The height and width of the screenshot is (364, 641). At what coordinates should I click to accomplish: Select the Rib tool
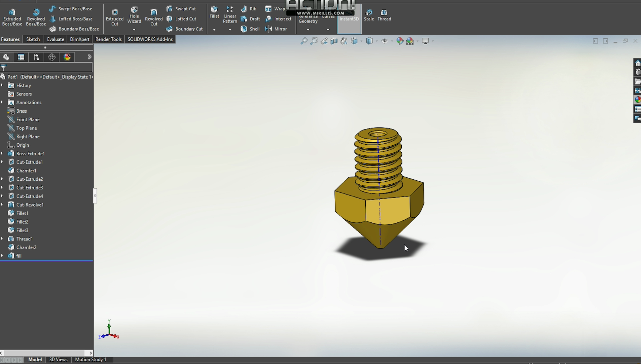(x=249, y=9)
